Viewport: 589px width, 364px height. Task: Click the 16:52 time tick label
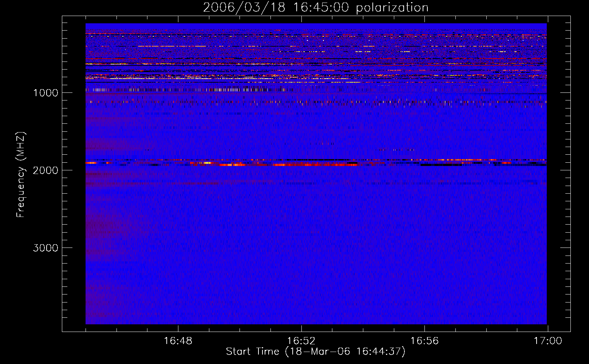pos(301,341)
